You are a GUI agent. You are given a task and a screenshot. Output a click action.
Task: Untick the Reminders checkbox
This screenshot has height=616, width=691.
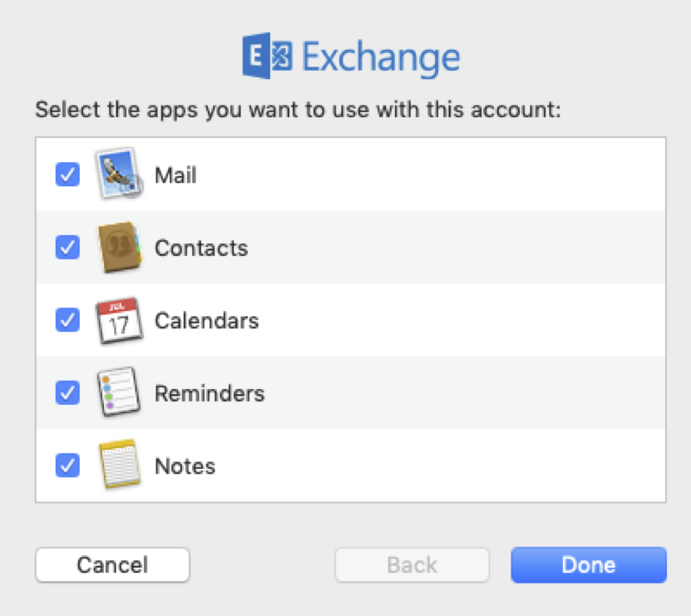coord(67,392)
